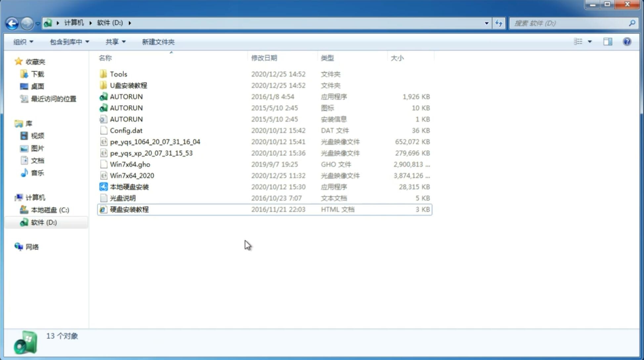The image size is (644, 360).
Task: Open Win7x64_2020 disc image file
Action: [x=132, y=176]
